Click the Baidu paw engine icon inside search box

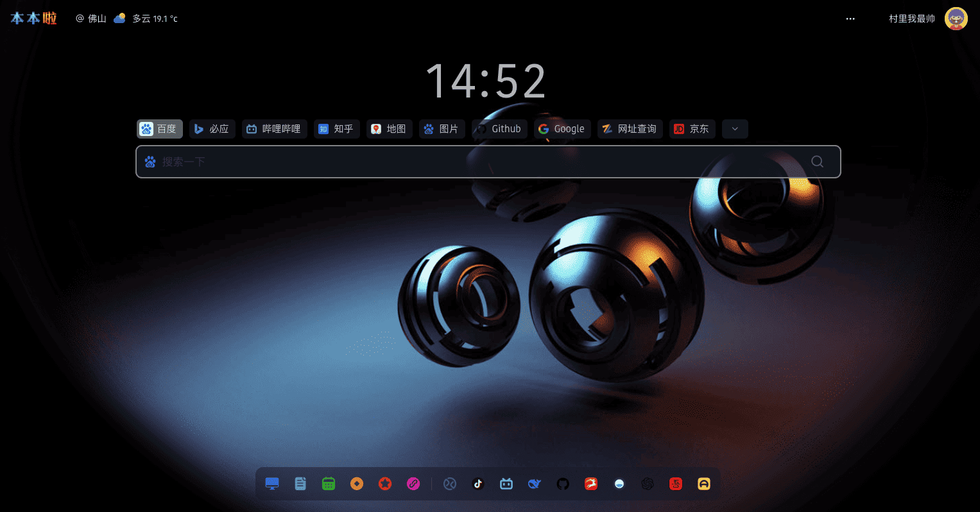(x=150, y=162)
